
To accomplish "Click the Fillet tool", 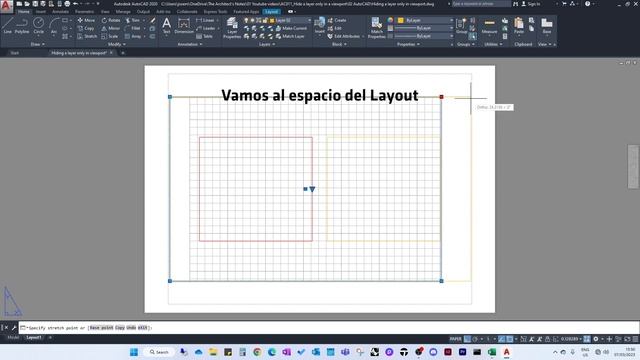I will (133, 28).
